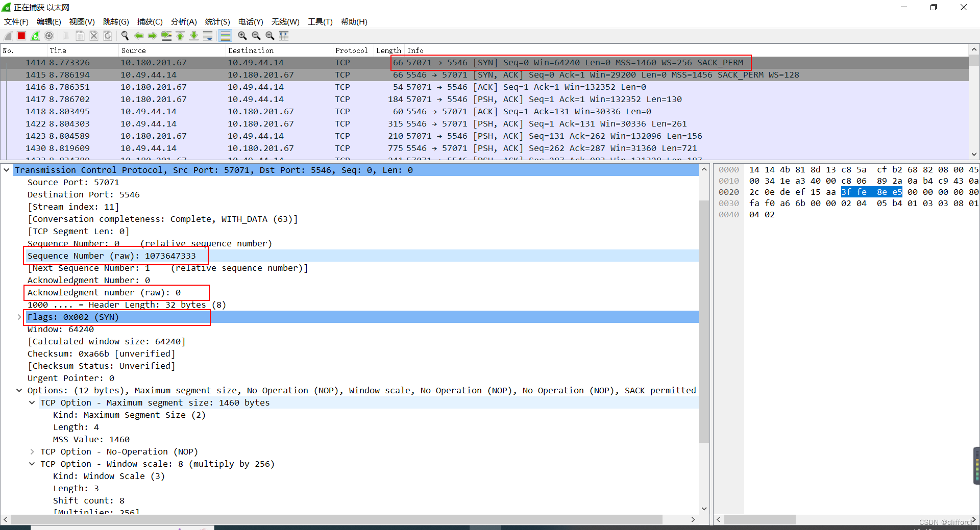Open the 捕获(C) menu
Image resolution: width=980 pixels, height=530 pixels.
150,22
